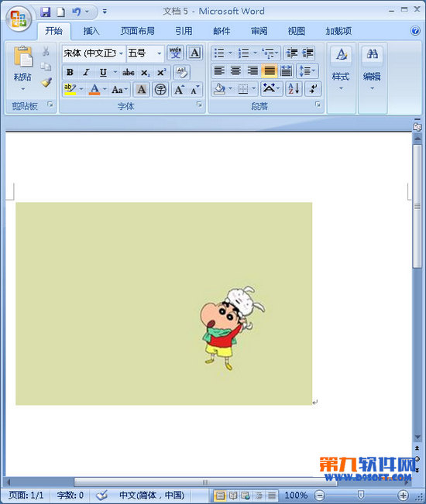Viewport: 426px width, 504px height.
Task: Justify the paragraph text
Action: [x=270, y=71]
